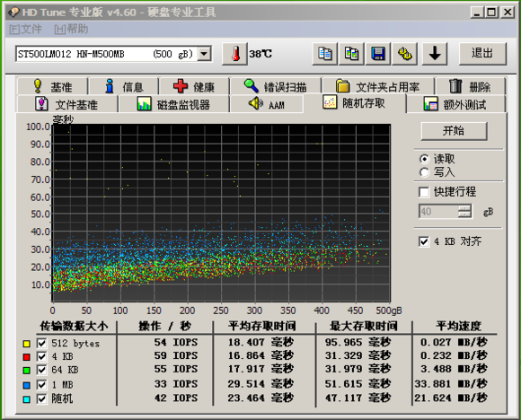521x420 pixels.
Task: Click the 开始 start button
Action: [454, 131]
